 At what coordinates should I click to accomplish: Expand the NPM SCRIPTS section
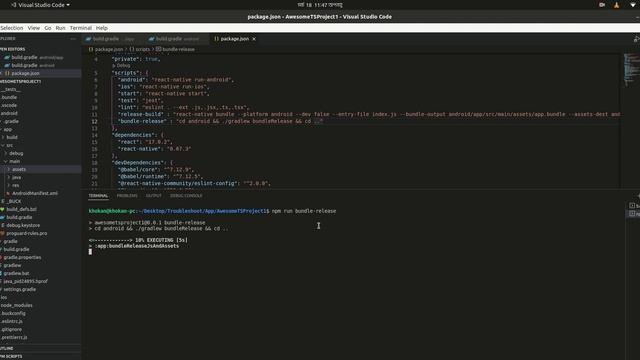tap(40, 356)
